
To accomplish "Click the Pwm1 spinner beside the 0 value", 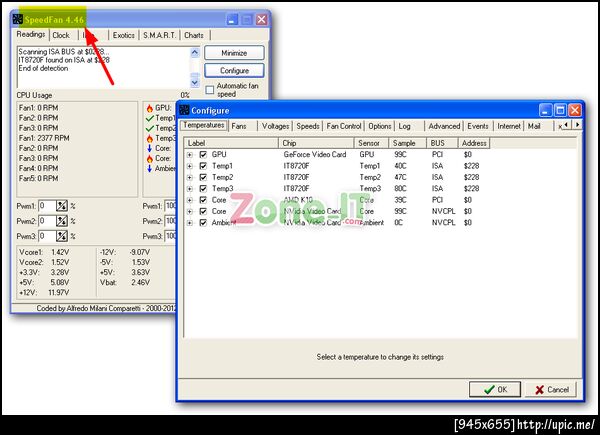I will coord(62,206).
